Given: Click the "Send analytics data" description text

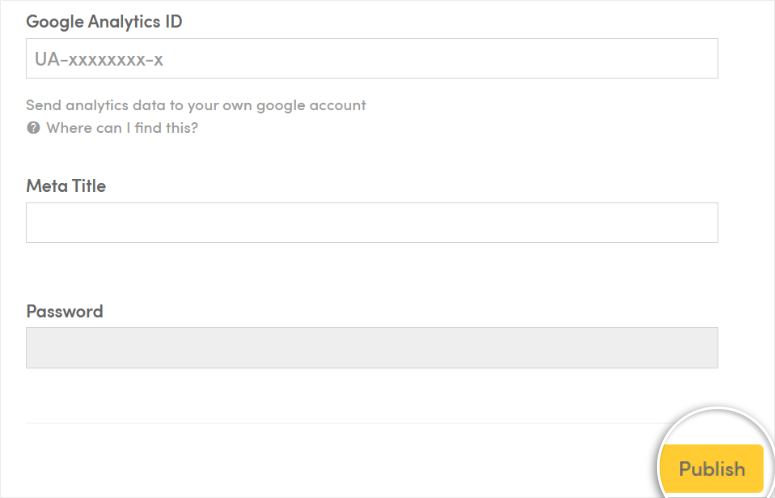Looking at the screenshot, I should [x=196, y=105].
